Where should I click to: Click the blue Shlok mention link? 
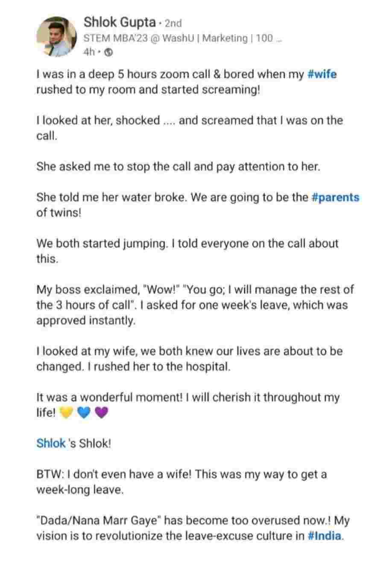pos(51,443)
